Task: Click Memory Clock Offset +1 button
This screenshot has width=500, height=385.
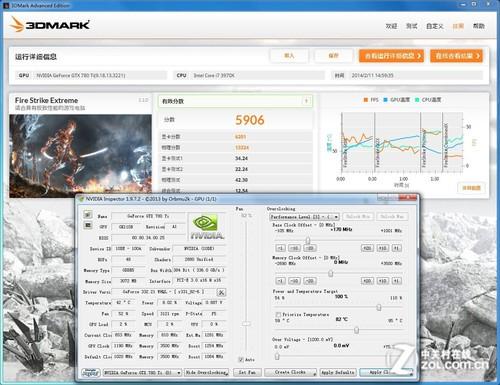Action: point(396,281)
